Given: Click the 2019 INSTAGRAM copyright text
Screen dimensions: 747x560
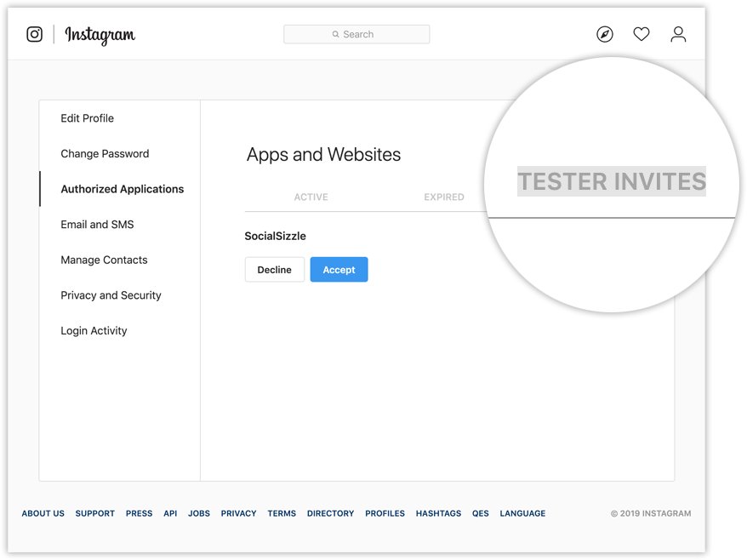Looking at the screenshot, I should [x=651, y=513].
